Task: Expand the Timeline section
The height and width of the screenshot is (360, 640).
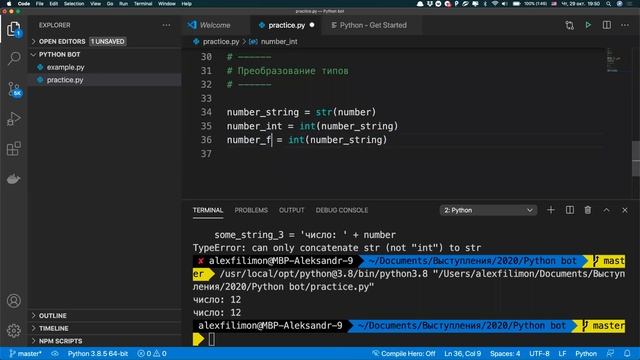Action: pyautogui.click(x=53, y=328)
